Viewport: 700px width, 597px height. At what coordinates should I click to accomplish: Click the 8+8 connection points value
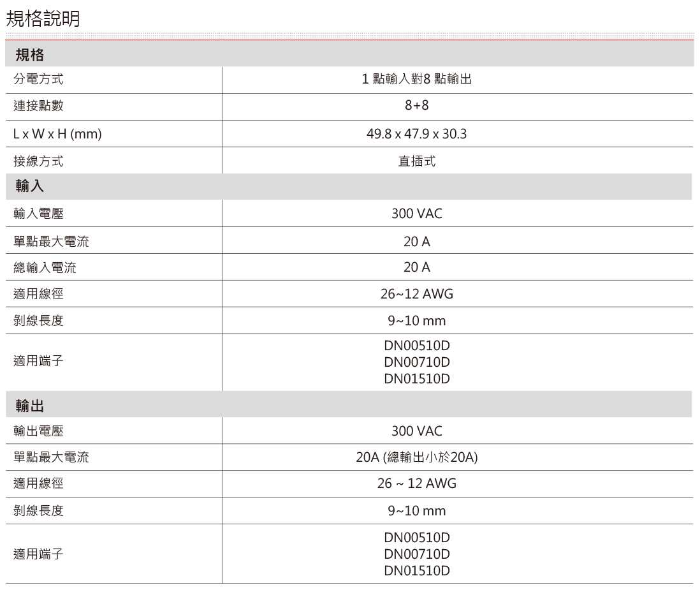[416, 107]
